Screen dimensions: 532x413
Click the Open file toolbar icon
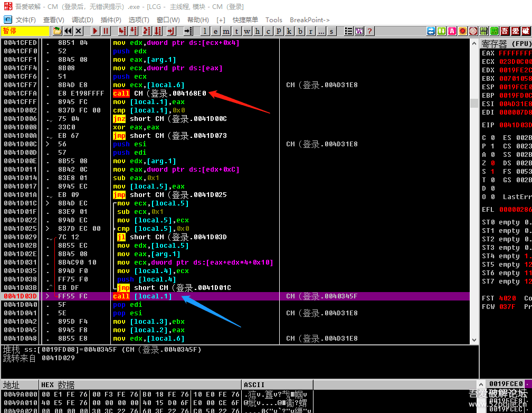click(x=57, y=31)
